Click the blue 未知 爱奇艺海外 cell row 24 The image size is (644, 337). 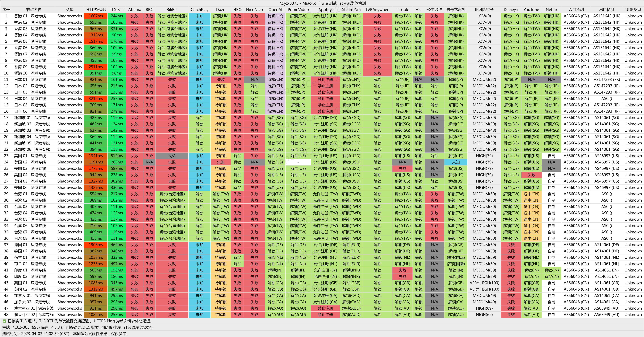click(x=456, y=162)
